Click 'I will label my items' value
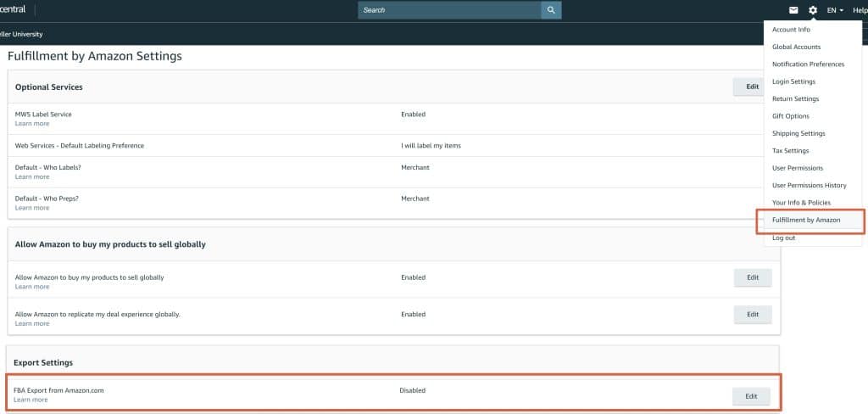Viewport: 868px width, 414px height. pyautogui.click(x=431, y=146)
